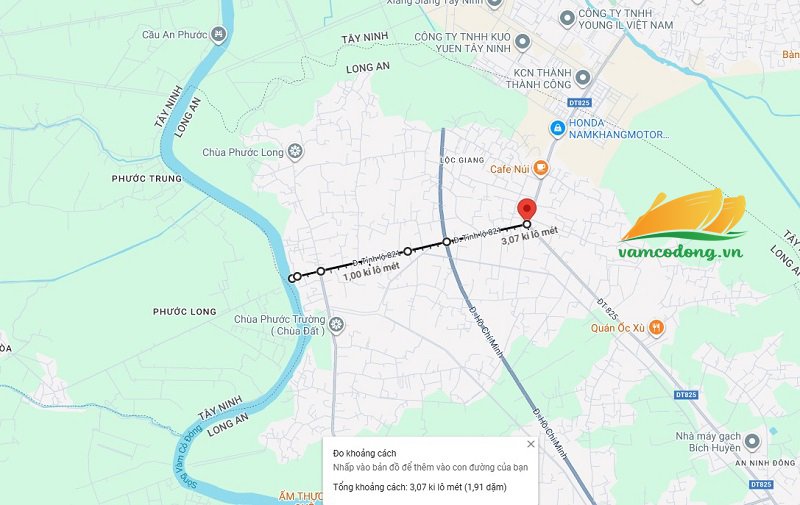
Task: Open the HONDA NAMKHANGMOTOR shop marker
Action: 557,128
